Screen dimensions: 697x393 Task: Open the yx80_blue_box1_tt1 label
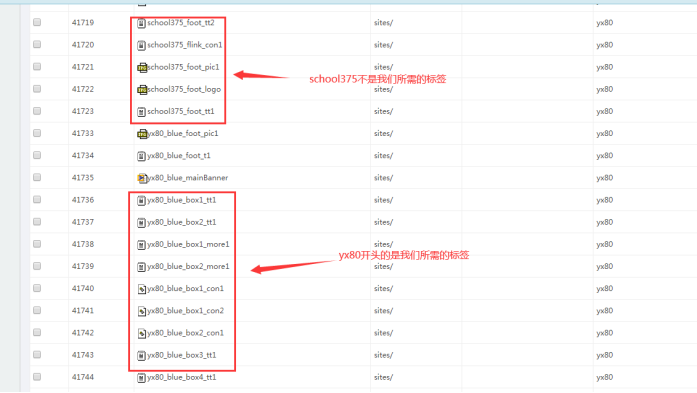[x=181, y=200]
